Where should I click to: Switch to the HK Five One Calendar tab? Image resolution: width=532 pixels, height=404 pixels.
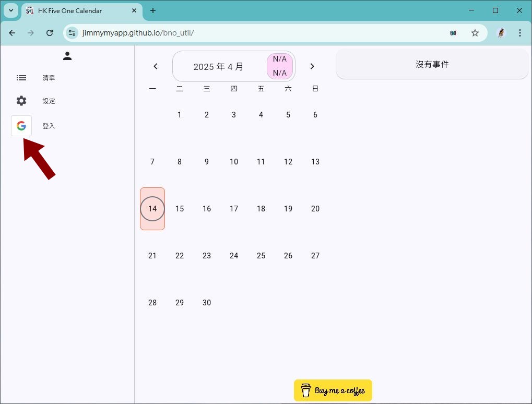81,10
